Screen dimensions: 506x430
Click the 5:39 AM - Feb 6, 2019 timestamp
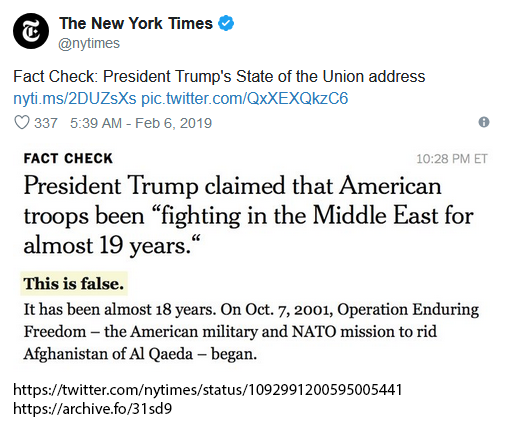141,123
